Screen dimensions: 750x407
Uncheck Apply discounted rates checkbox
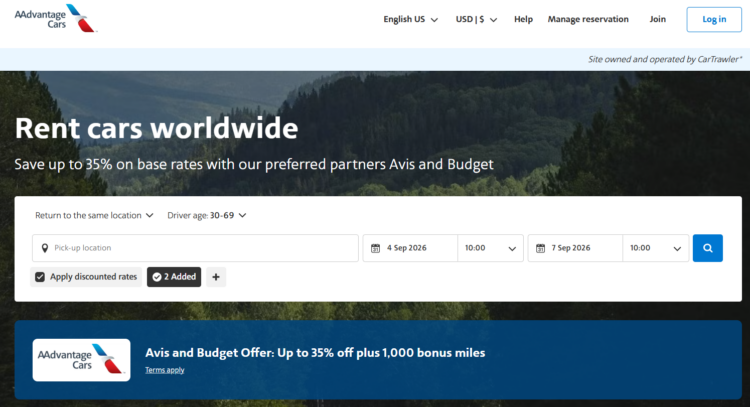[40, 277]
